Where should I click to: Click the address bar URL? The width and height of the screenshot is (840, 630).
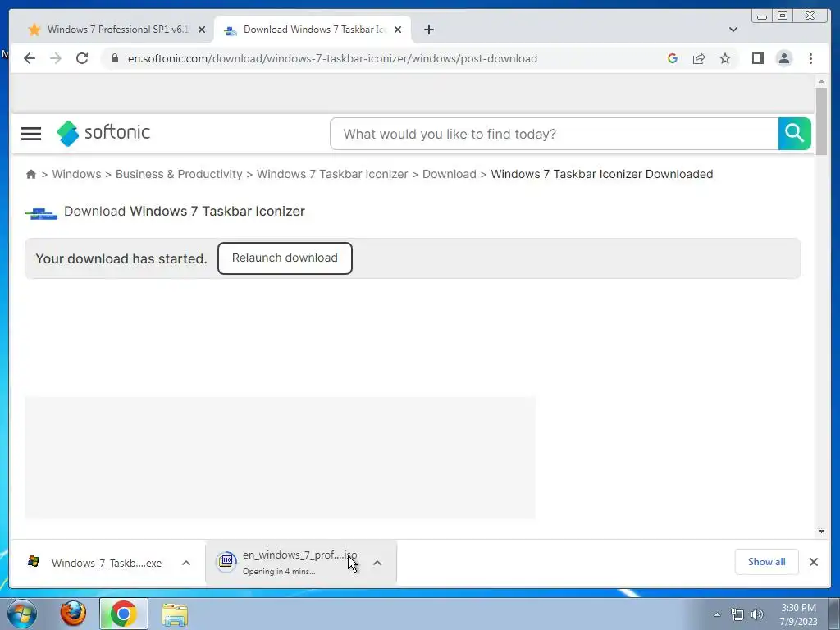(x=332, y=58)
